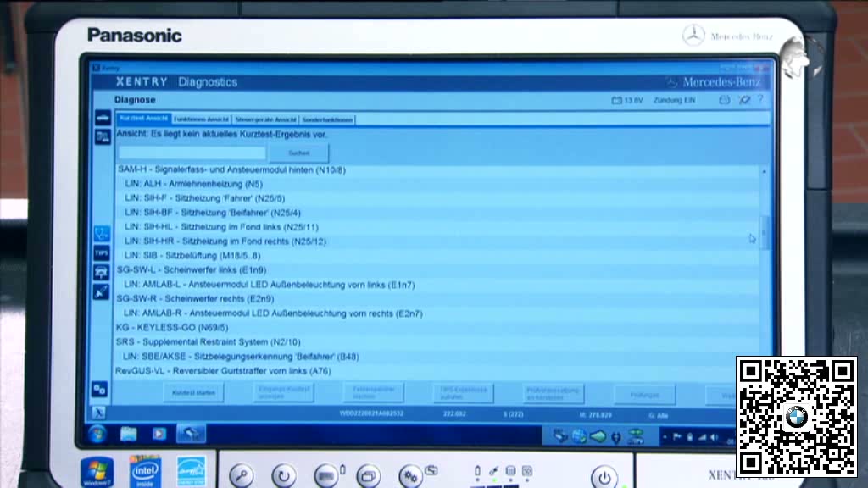Click the plug-shaped tray icon
The width and height of the screenshot is (868, 488).
tap(616, 438)
